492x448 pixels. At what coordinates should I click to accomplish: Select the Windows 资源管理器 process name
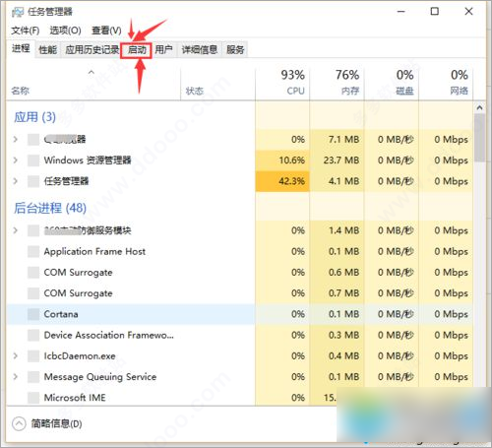pos(88,160)
